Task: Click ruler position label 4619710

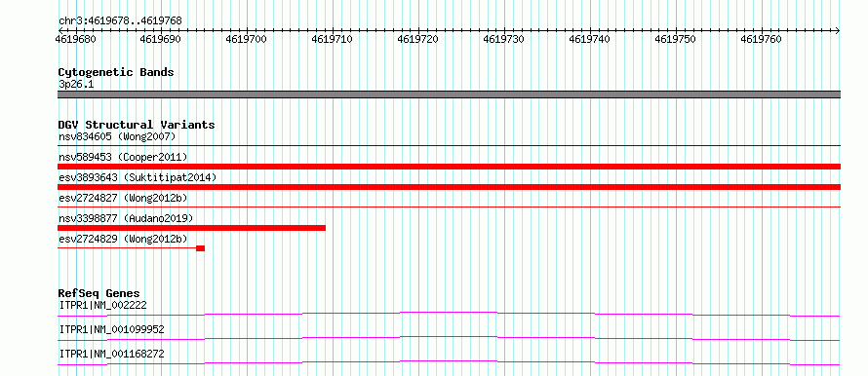Action: tap(333, 39)
